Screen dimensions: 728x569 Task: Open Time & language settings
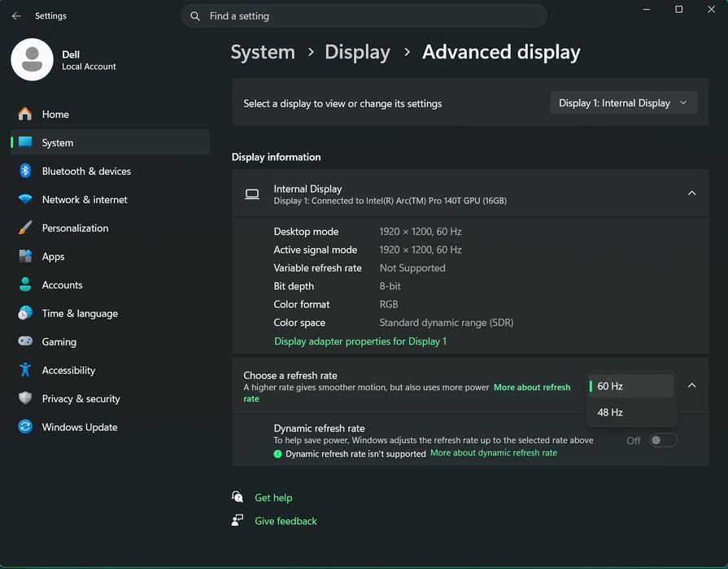110,313
